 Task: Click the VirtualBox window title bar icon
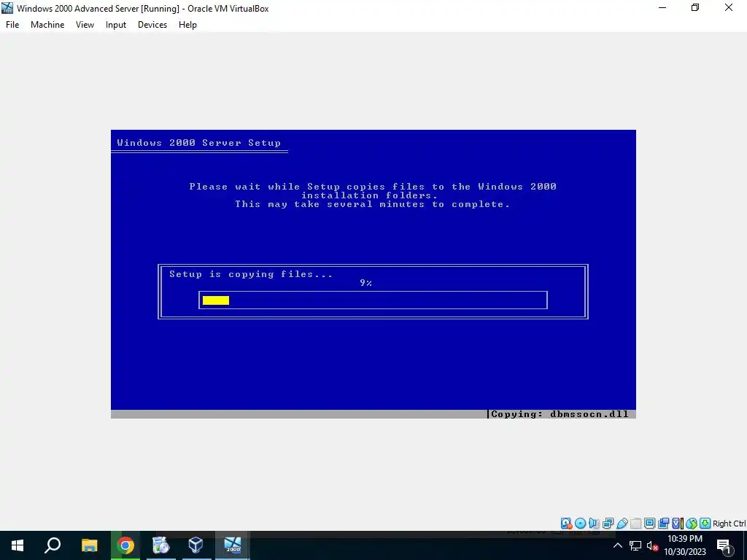point(7,8)
